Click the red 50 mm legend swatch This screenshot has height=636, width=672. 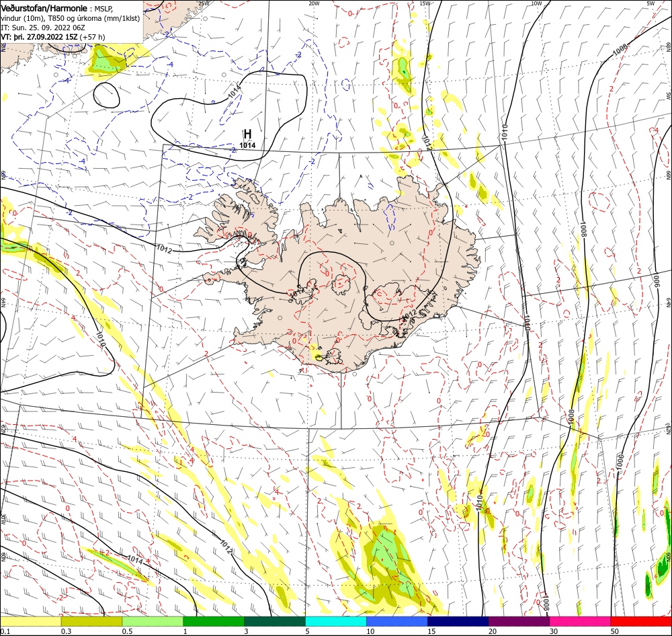(x=641, y=621)
